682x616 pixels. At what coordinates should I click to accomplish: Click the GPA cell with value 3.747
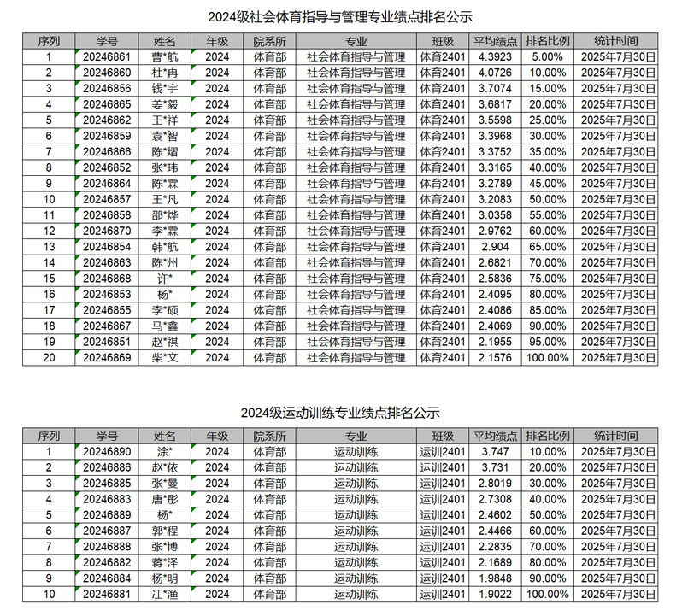point(495,452)
